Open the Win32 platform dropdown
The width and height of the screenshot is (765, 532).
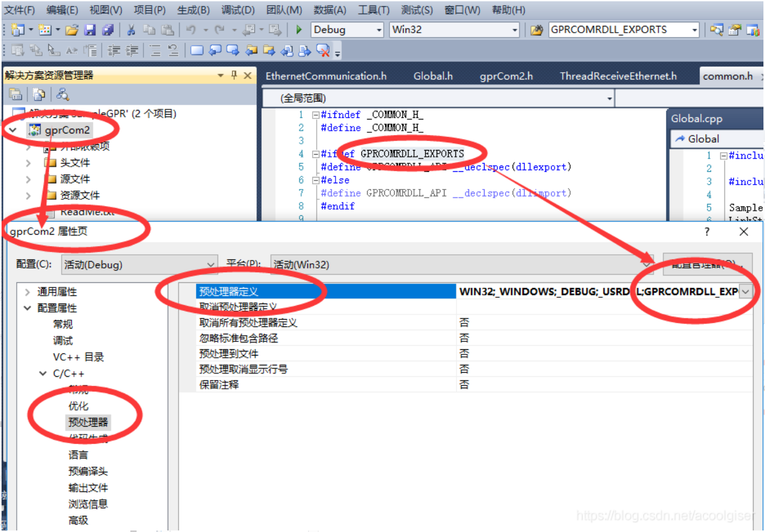[514, 30]
